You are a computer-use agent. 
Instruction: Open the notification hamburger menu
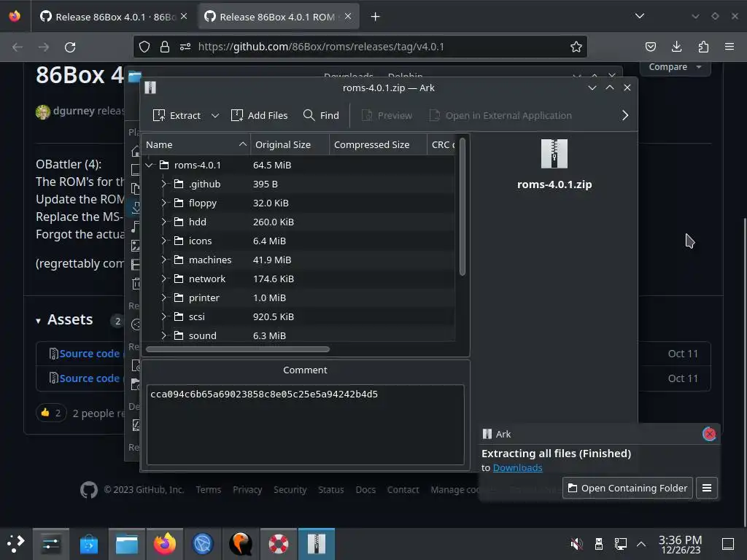707,488
